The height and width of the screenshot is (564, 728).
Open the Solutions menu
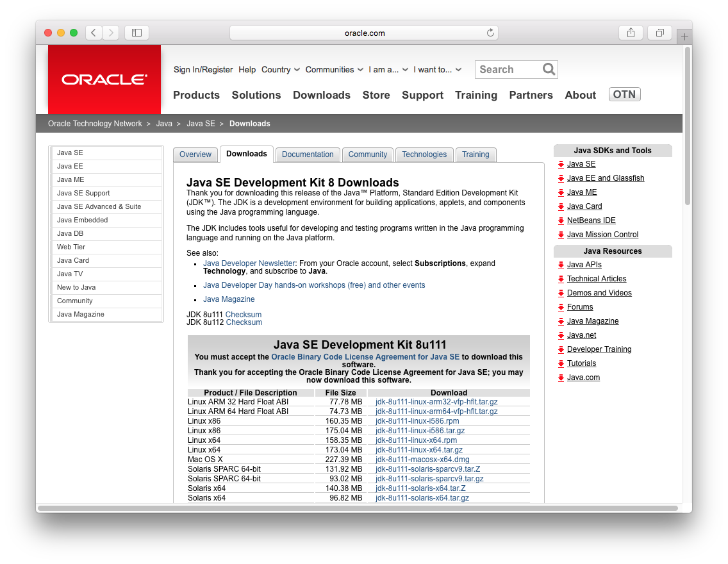point(256,95)
